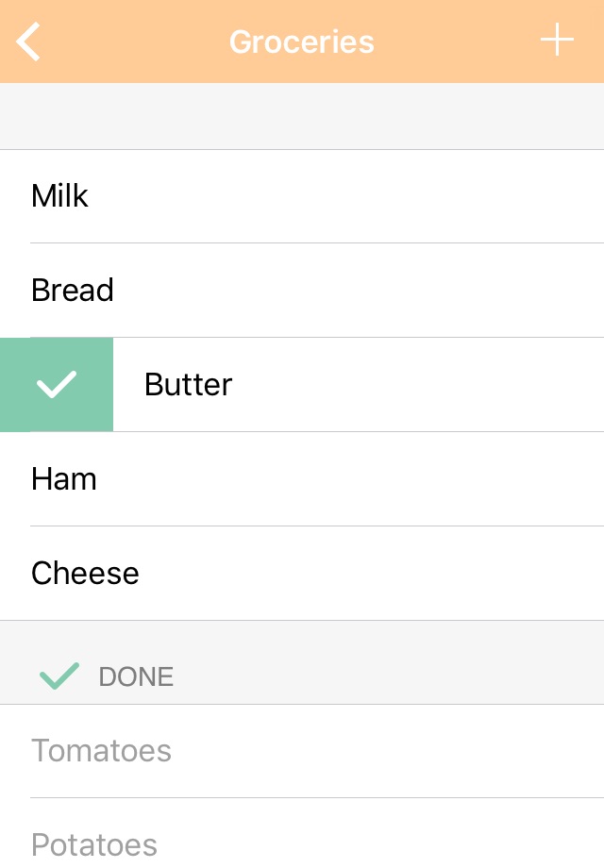Click the blank space in the Ham row

click(x=349, y=479)
